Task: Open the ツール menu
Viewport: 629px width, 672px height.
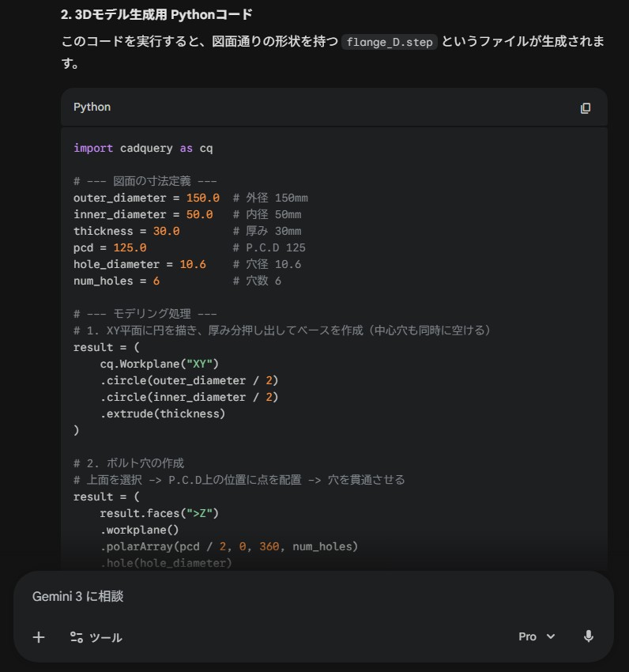Action: tap(96, 637)
